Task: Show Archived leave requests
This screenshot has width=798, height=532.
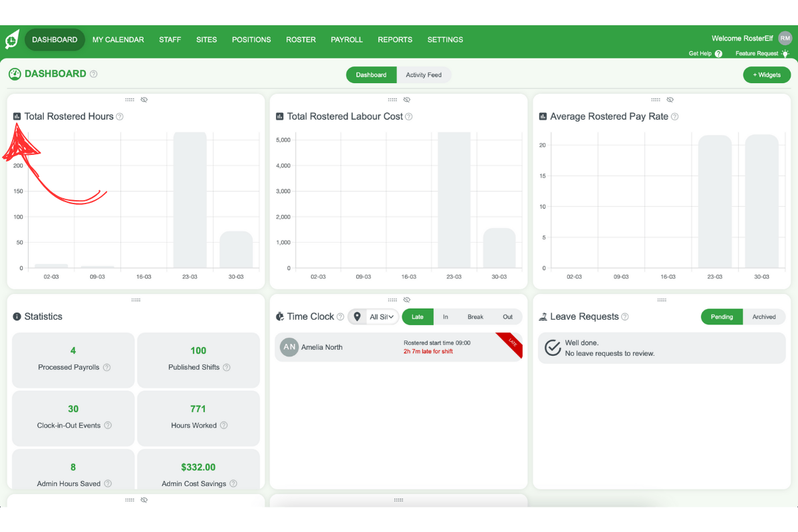Action: (x=763, y=317)
